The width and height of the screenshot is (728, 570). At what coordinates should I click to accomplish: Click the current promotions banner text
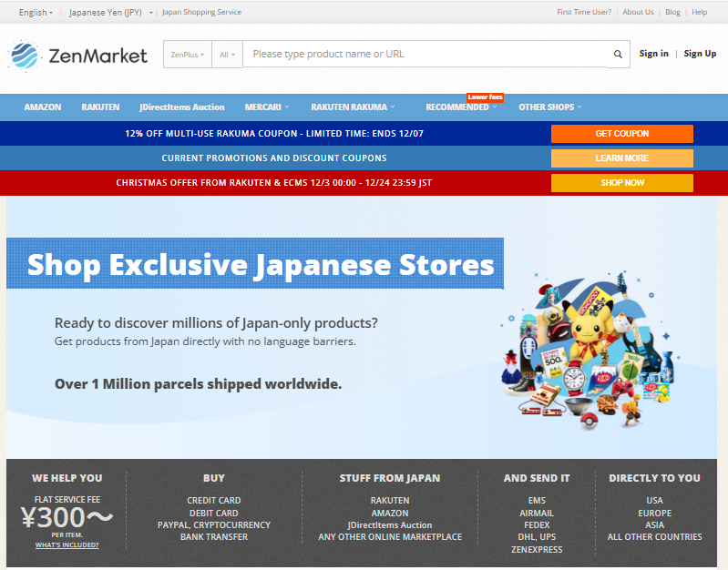pyautogui.click(x=274, y=158)
